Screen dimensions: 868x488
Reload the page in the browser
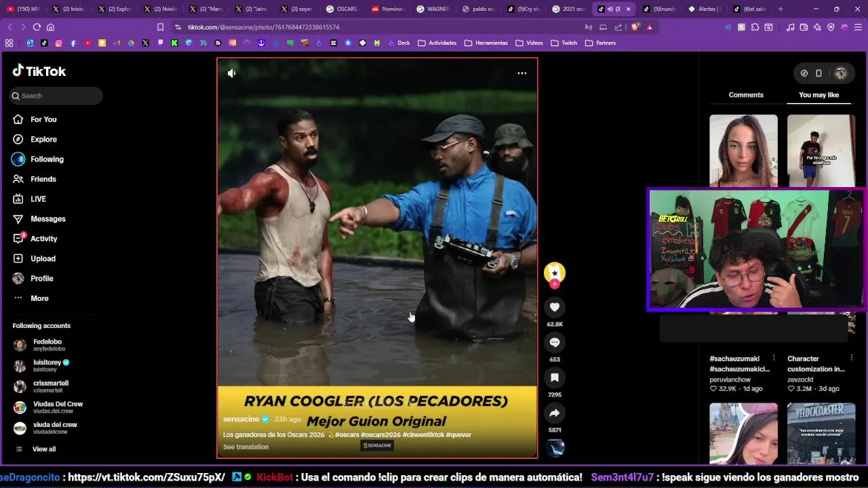click(x=37, y=27)
